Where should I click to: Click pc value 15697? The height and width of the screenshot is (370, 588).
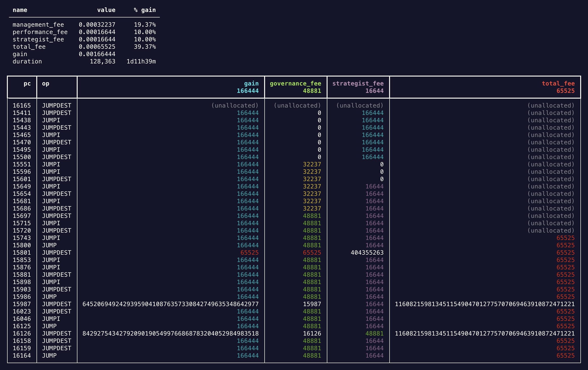[22, 216]
